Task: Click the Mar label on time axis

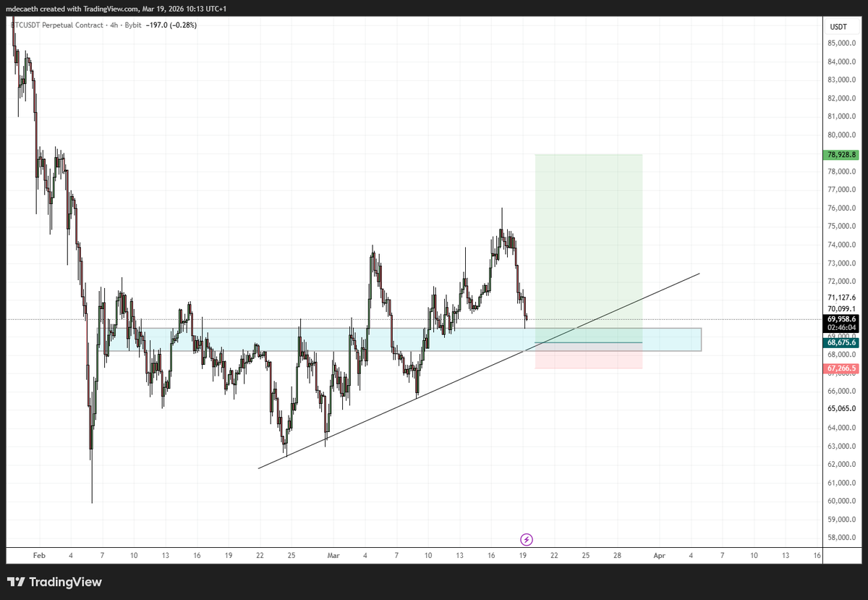Action: click(333, 556)
